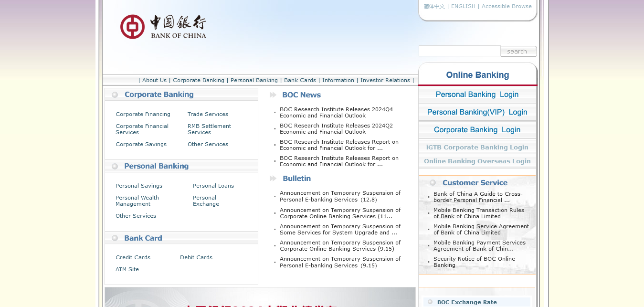Open the BOC News heading
Image resolution: width=644 pixels, height=307 pixels.
point(302,95)
